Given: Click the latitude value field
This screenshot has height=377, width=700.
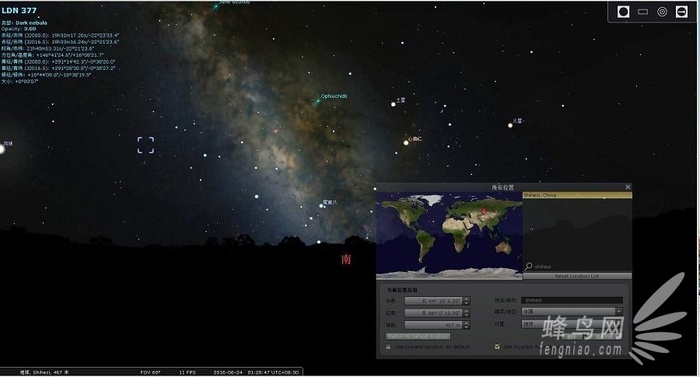Looking at the screenshot, I should (434, 301).
